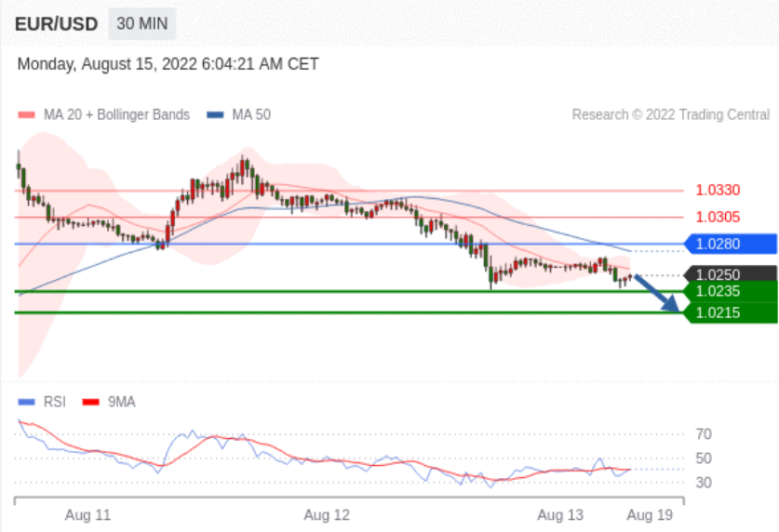Click the RSI legend swatch
Viewport: 779px width, 532px height.
click(26, 402)
